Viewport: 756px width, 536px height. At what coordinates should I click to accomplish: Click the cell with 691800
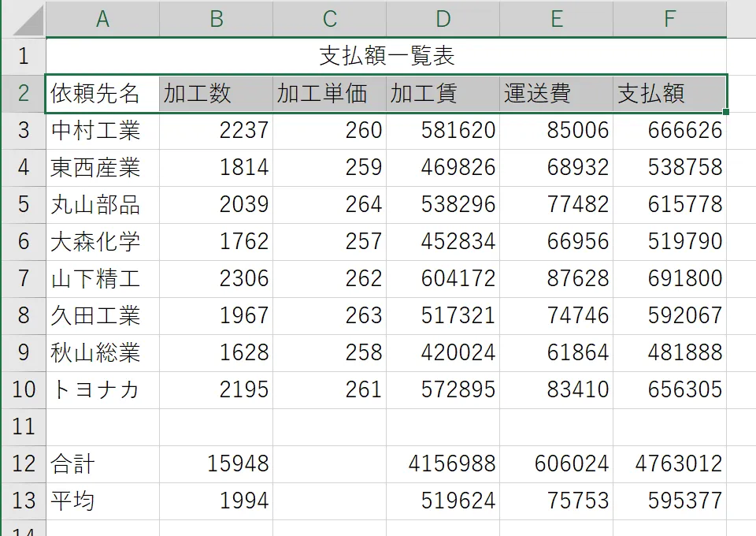click(669, 278)
